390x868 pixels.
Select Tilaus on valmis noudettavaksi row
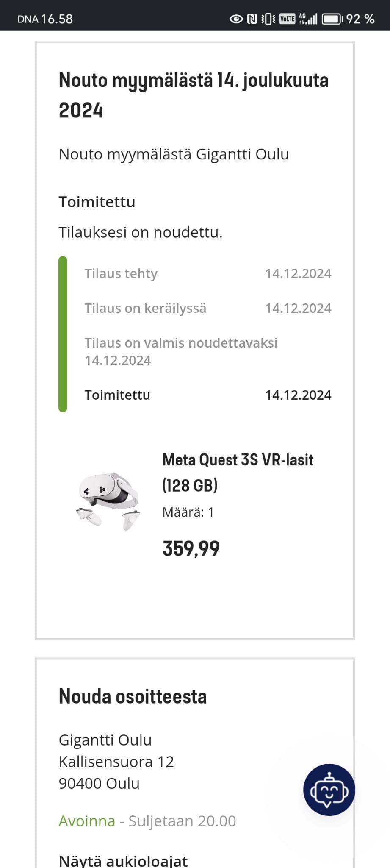click(x=181, y=351)
